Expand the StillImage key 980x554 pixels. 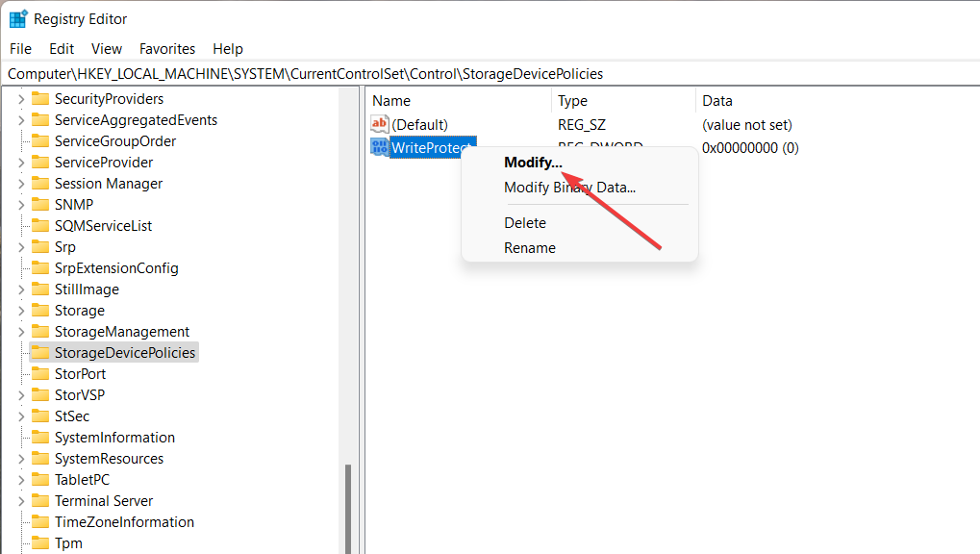pos(20,290)
